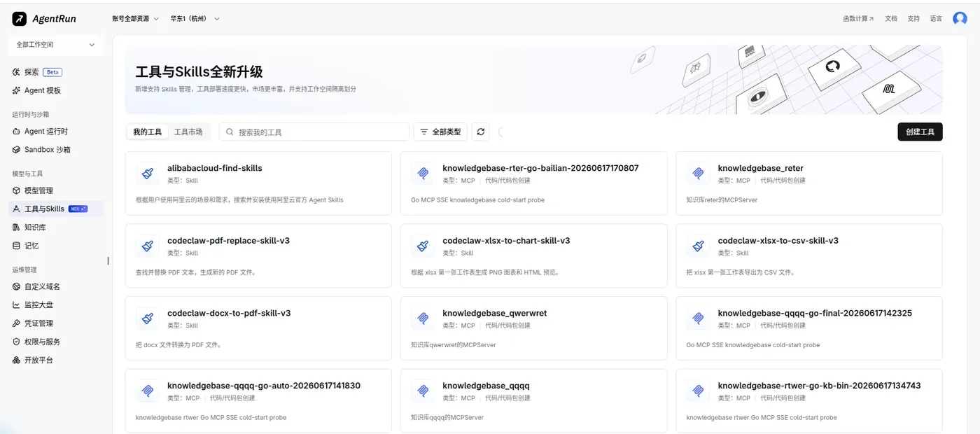Switch to the 工具市场 tab
Image resolution: width=980 pixels, height=434 pixels.
pos(188,132)
